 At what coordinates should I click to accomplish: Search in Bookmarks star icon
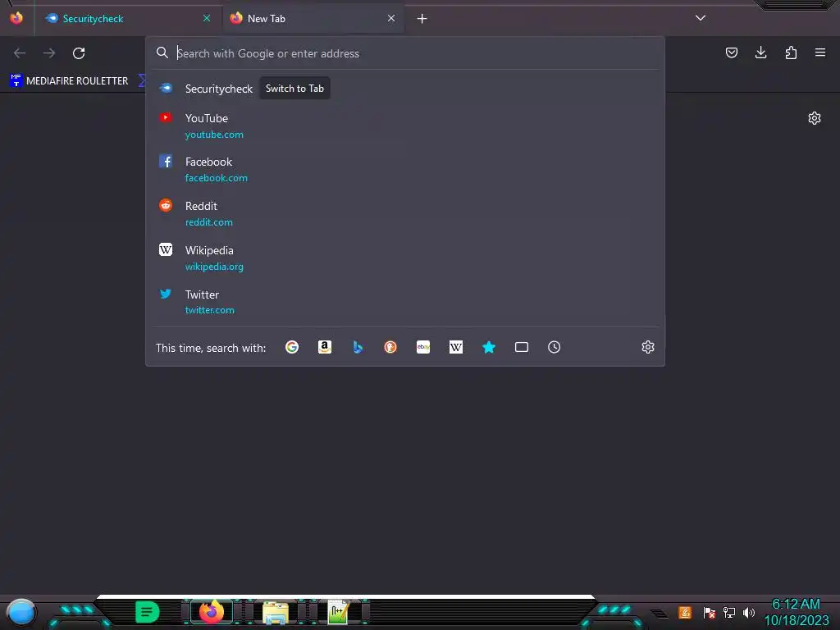[489, 347]
